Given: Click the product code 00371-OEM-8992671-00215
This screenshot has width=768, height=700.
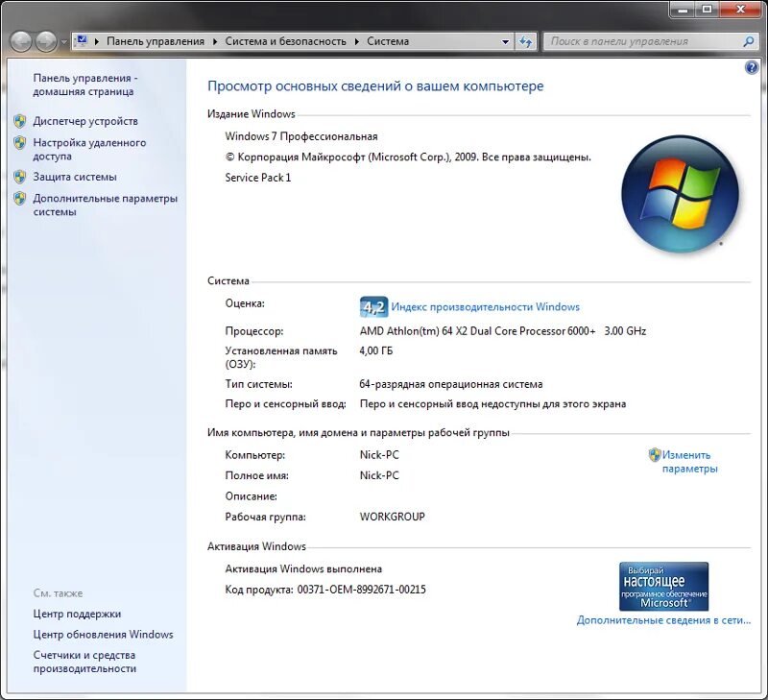Looking at the screenshot, I should [362, 590].
